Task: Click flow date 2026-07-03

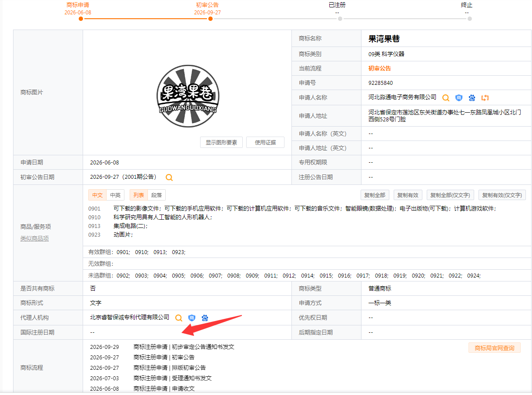Action: pyautogui.click(x=104, y=378)
